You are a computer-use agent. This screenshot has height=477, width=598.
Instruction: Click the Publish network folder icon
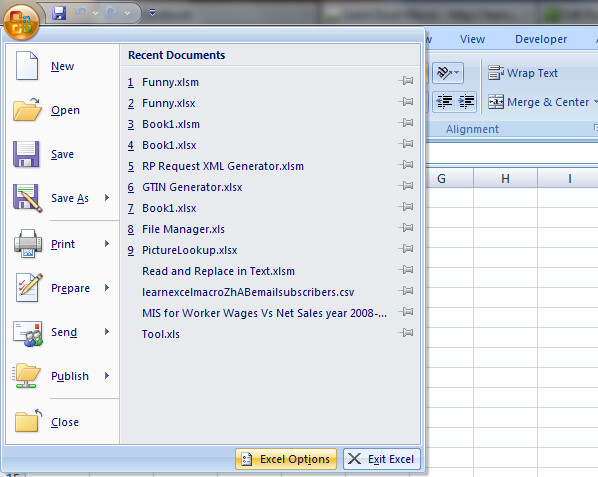click(27, 376)
